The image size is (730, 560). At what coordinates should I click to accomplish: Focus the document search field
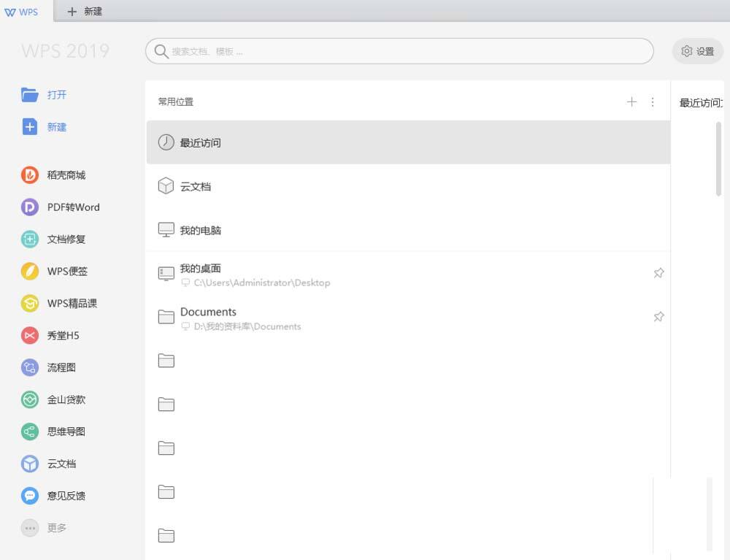pyautogui.click(x=399, y=51)
